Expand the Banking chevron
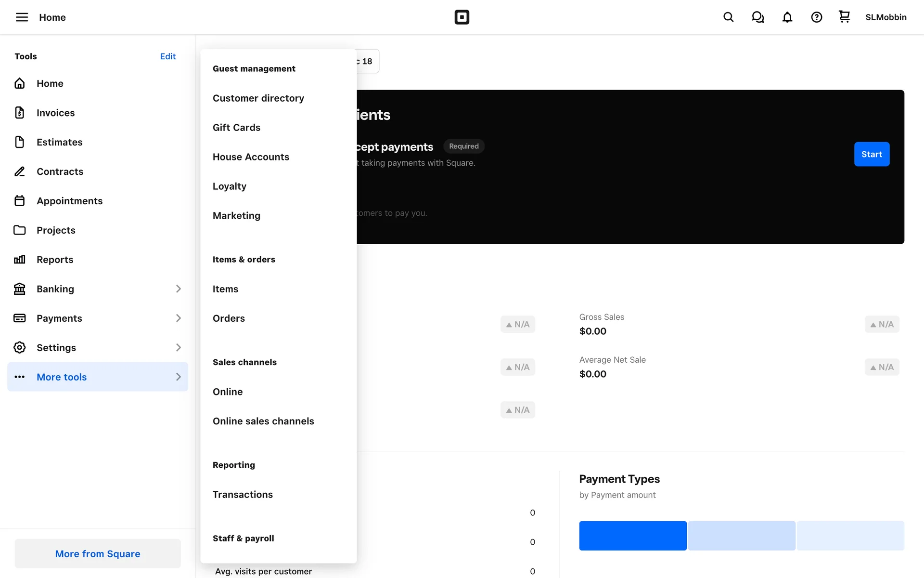924x578 pixels. (178, 289)
